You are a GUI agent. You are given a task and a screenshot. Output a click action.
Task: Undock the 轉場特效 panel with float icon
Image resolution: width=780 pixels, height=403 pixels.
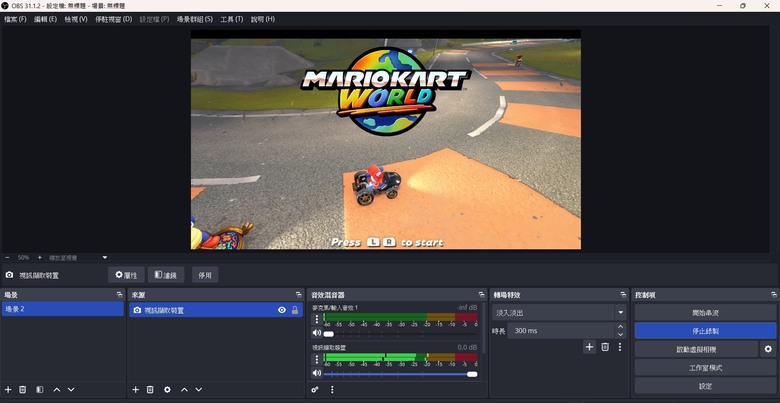click(x=623, y=295)
